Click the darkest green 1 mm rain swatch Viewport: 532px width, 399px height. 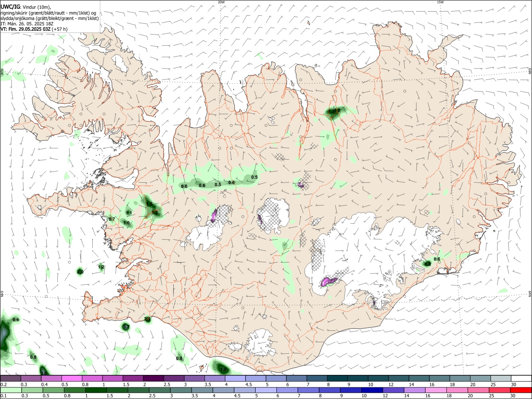pos(96,390)
